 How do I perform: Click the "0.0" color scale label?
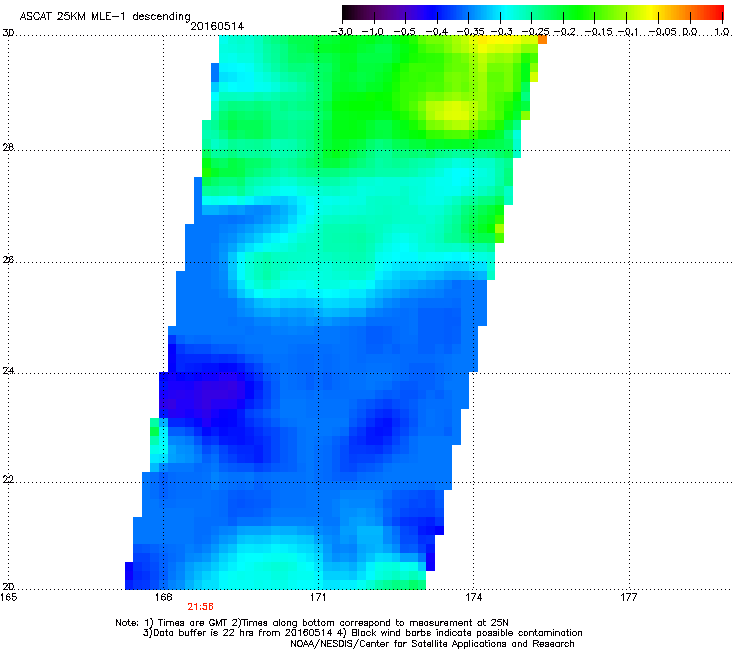[690, 32]
